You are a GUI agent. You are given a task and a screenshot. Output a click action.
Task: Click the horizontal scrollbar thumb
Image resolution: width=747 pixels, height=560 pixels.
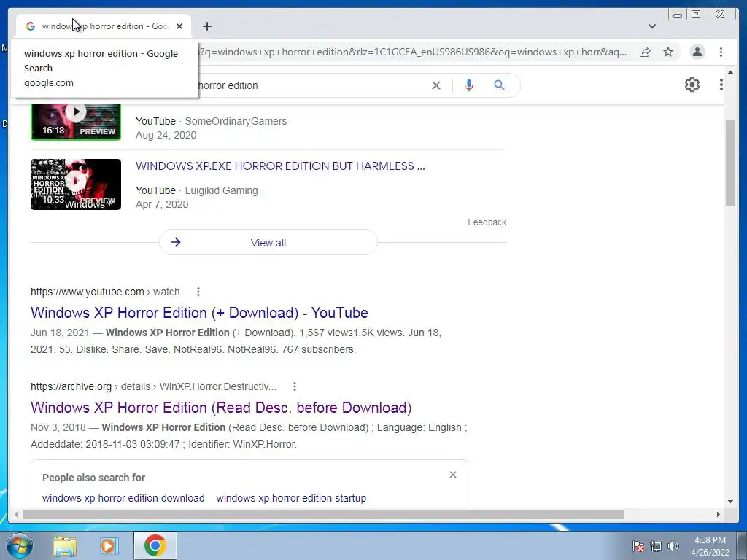click(x=323, y=514)
